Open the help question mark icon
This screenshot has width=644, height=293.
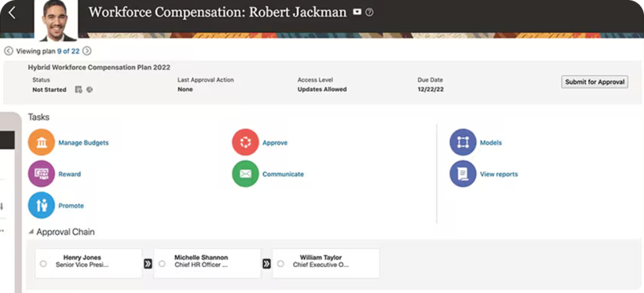[369, 13]
